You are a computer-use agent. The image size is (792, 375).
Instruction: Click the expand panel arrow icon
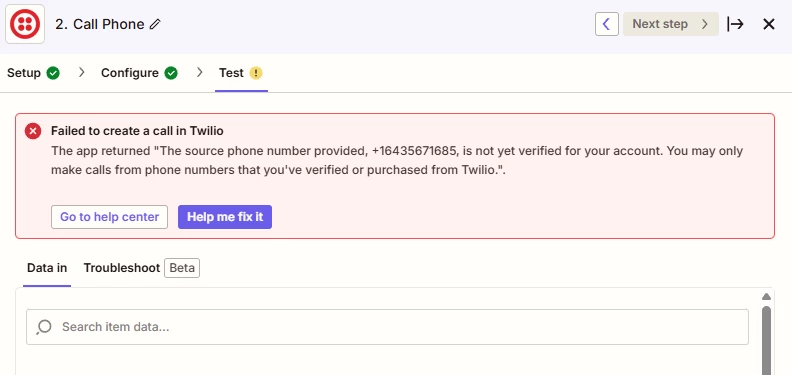tap(735, 24)
